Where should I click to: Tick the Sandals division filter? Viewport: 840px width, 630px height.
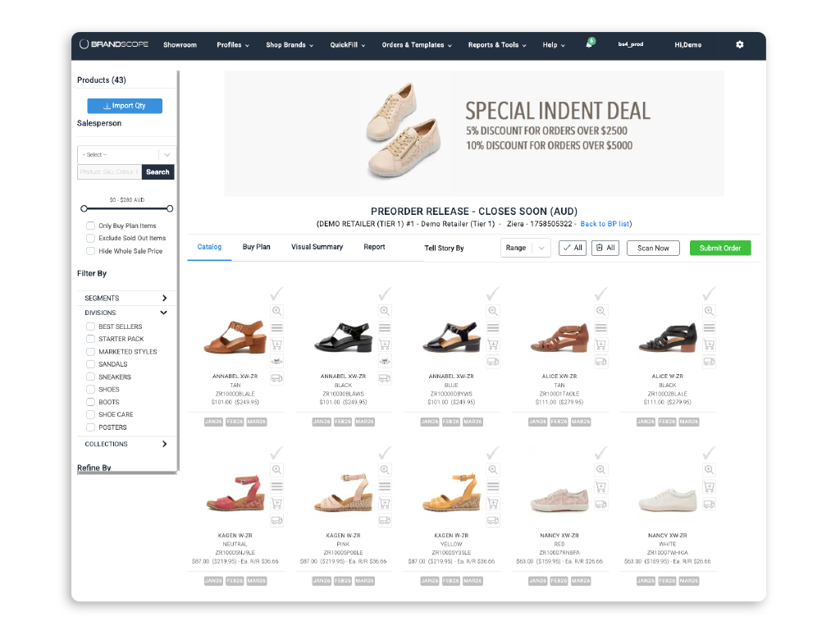click(91, 364)
